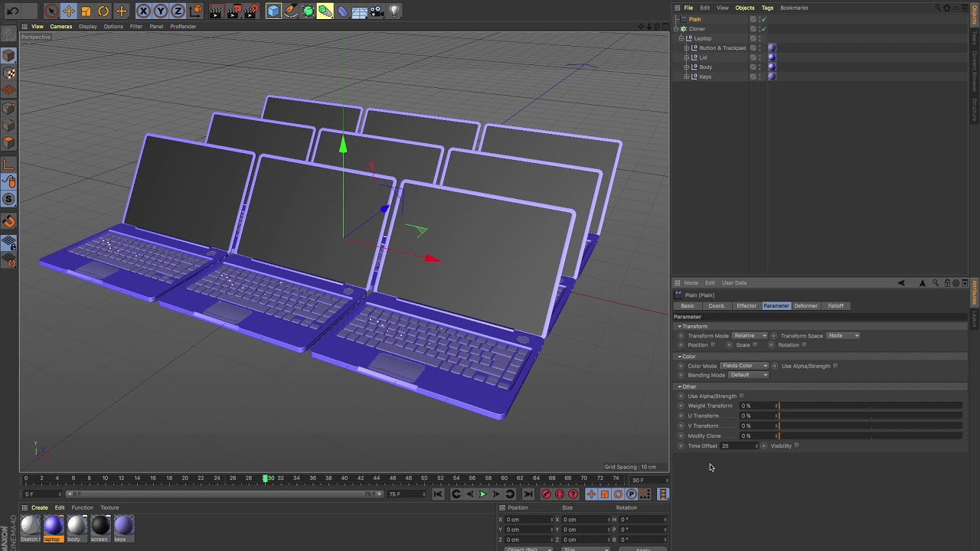Enable the Scale checkbox
Image resolution: width=980 pixels, height=551 pixels.
tap(755, 345)
